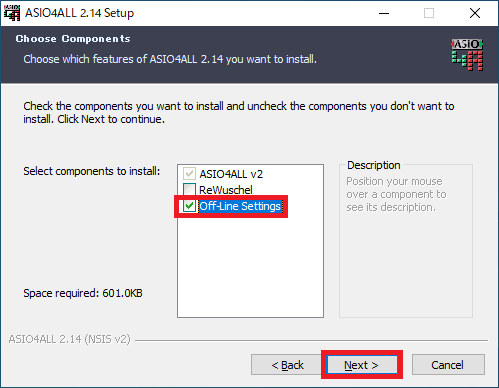Click the Space required 601.0KB text
This screenshot has height=388, width=499.
83,293
